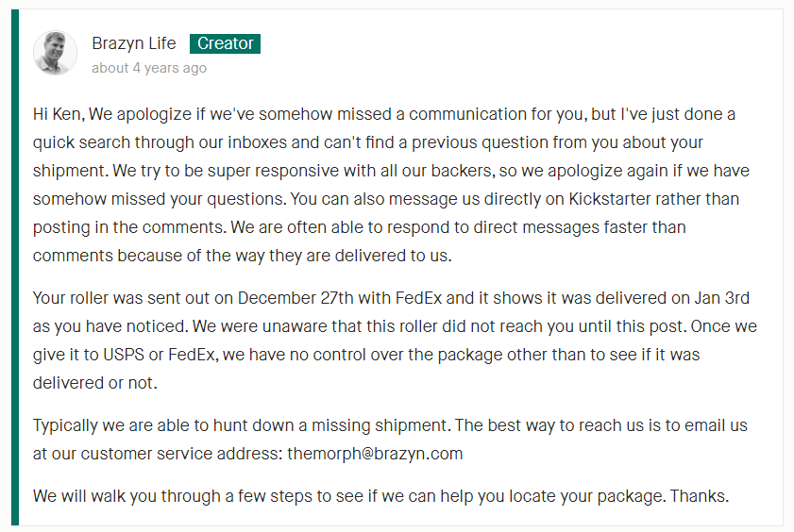
Task: Open the Brazyn Life creator name link
Action: click(134, 43)
